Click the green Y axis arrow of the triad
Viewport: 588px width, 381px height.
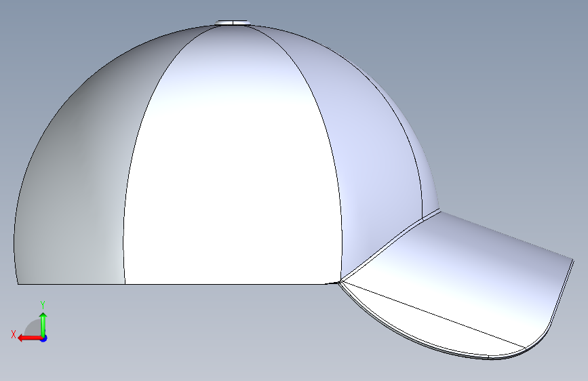click(43, 325)
